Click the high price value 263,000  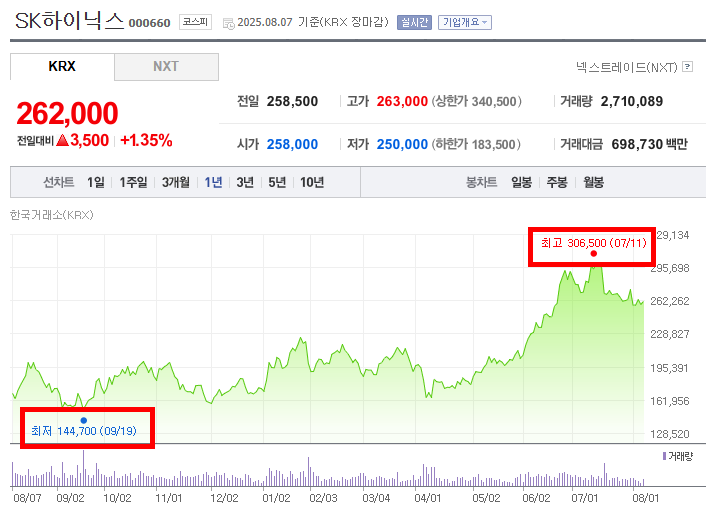pos(402,101)
